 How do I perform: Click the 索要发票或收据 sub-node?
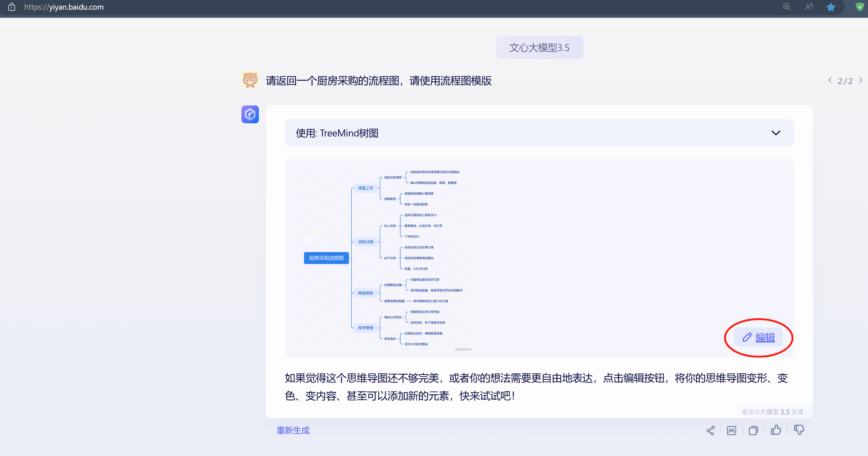point(394,301)
